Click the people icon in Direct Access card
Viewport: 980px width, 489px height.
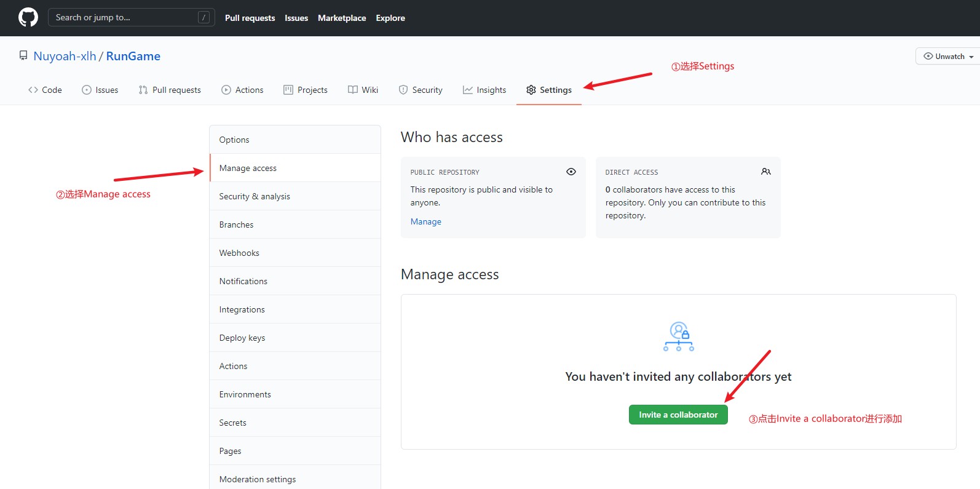[766, 172]
